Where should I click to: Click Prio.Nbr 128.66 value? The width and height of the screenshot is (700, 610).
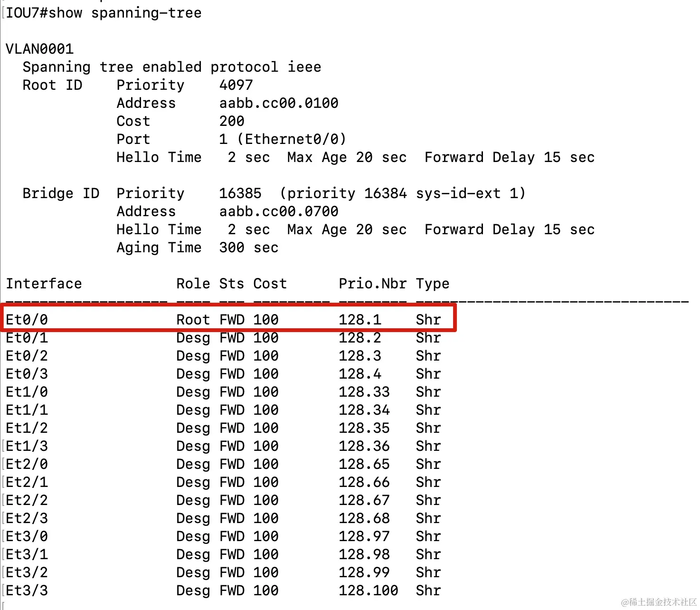[x=364, y=482]
